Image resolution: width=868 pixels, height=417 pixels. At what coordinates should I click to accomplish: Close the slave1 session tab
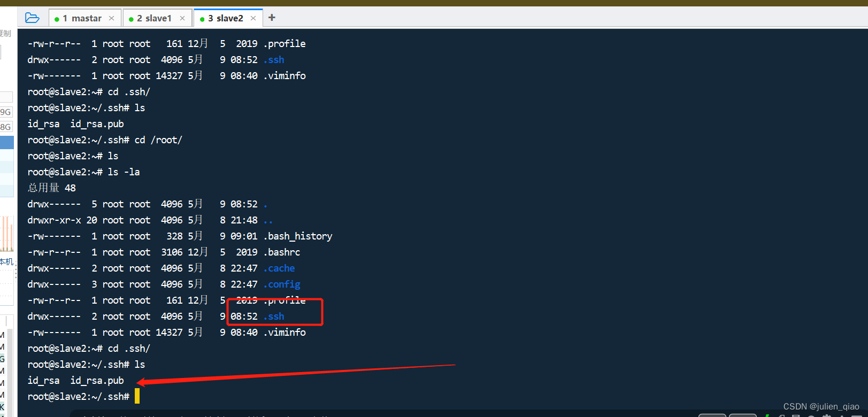182,18
